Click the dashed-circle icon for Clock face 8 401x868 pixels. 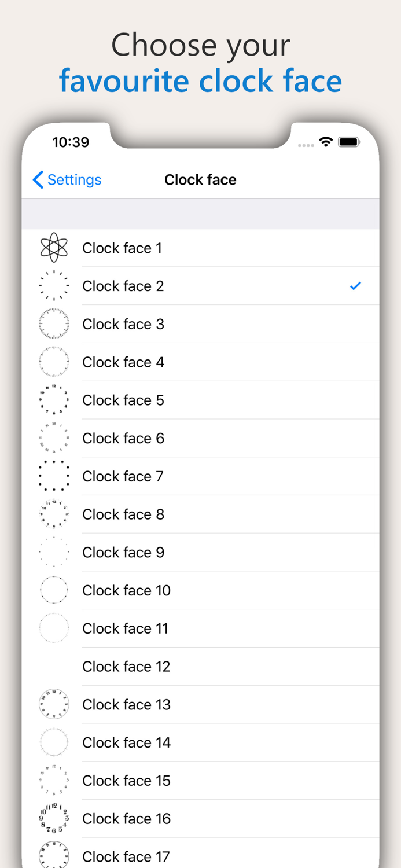(54, 513)
